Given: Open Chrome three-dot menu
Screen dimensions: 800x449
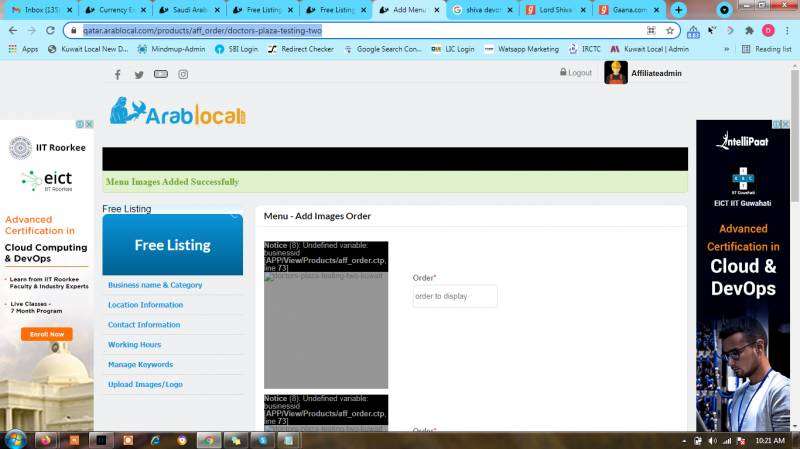Looking at the screenshot, I should click(x=787, y=31).
